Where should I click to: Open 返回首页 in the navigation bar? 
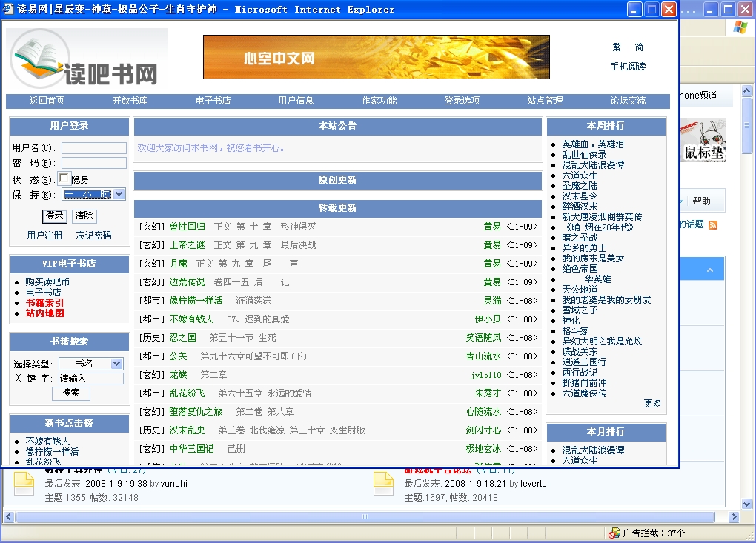(x=47, y=101)
